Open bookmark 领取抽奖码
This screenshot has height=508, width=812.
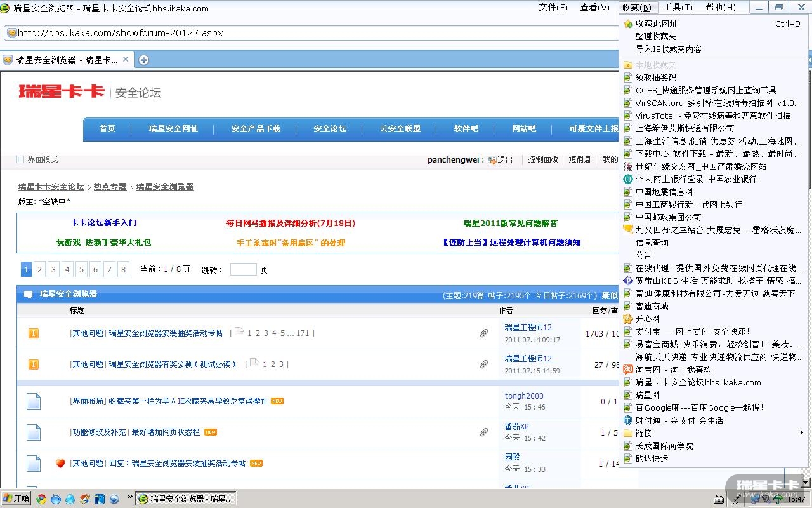(x=714, y=77)
